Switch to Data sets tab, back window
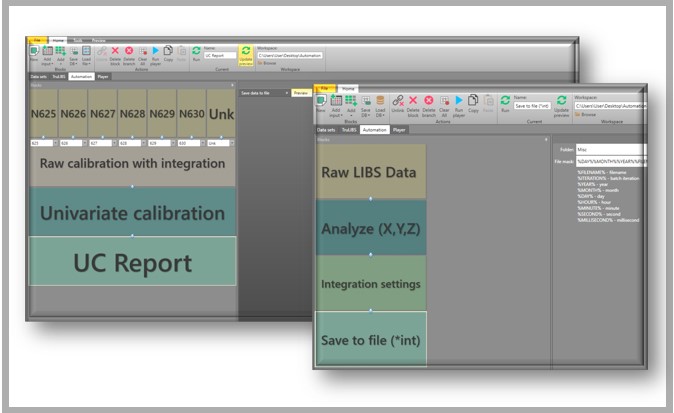The height and width of the screenshot is (413, 674). [39, 76]
